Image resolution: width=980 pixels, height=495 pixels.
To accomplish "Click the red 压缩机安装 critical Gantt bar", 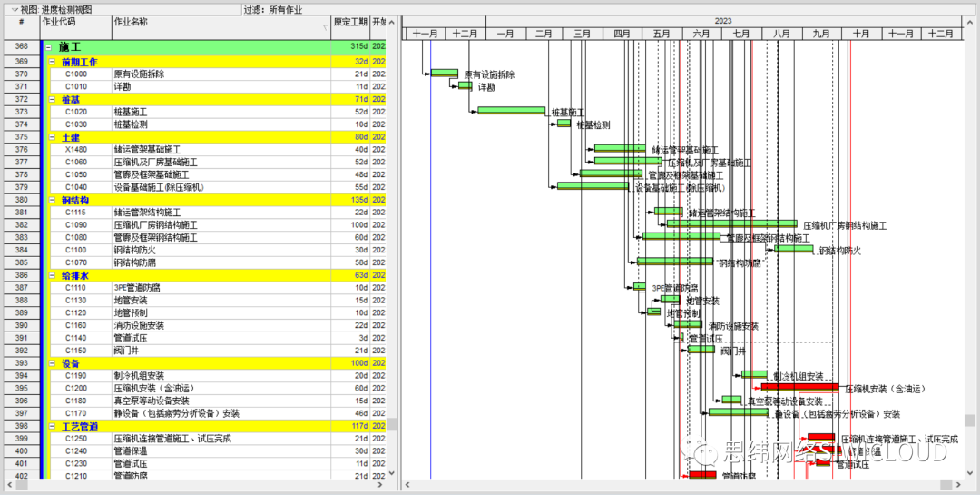I will click(800, 387).
